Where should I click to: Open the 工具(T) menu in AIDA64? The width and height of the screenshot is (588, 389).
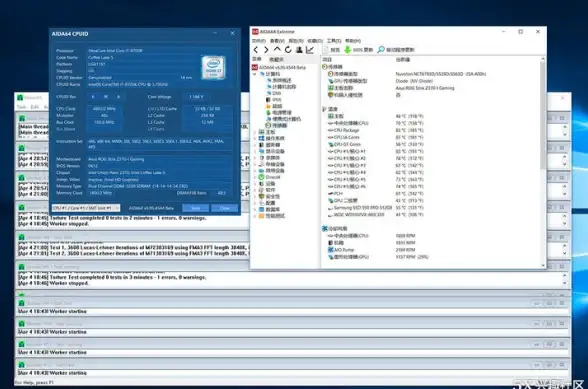pos(333,41)
